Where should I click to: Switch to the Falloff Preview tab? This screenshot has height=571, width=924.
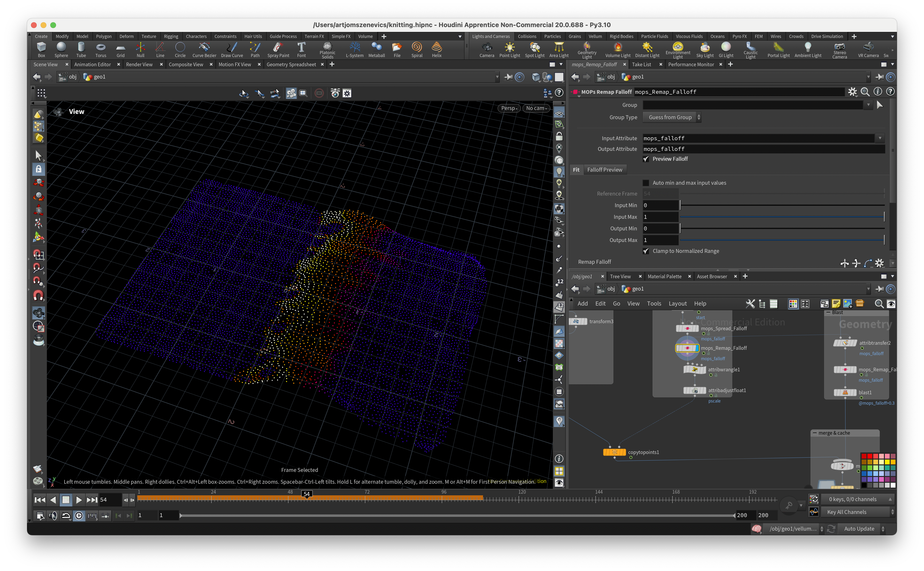(604, 170)
